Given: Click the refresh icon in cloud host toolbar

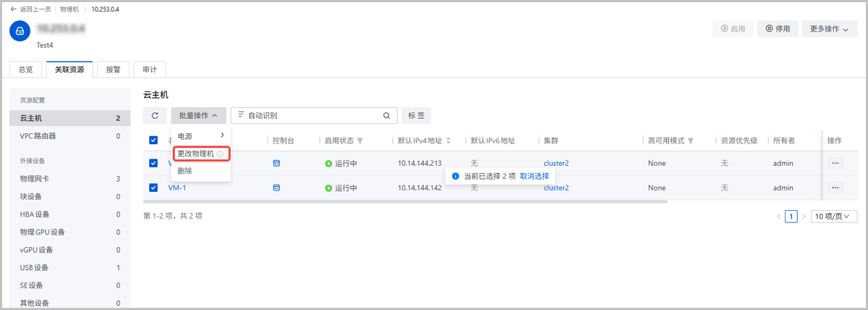Looking at the screenshot, I should coord(155,115).
